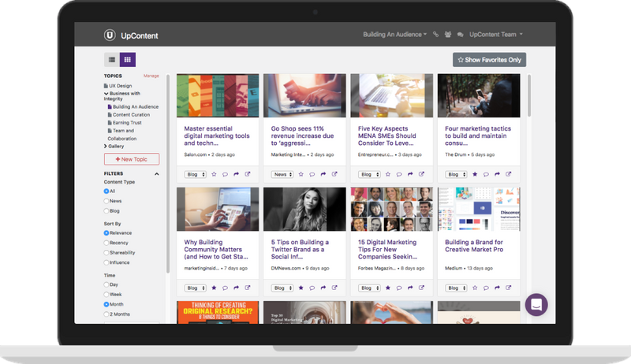This screenshot has height=364, width=631.
Task: Select All content type radio
Action: (x=106, y=191)
